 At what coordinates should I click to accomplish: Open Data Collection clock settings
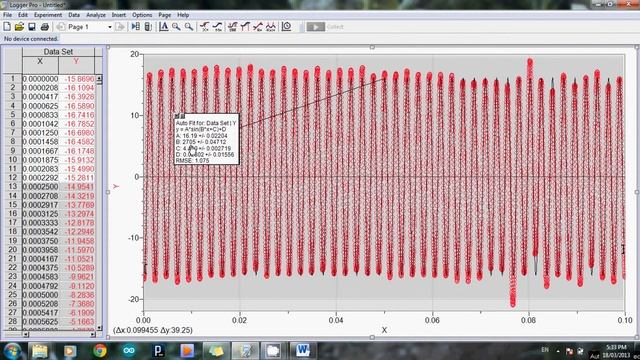point(287,27)
